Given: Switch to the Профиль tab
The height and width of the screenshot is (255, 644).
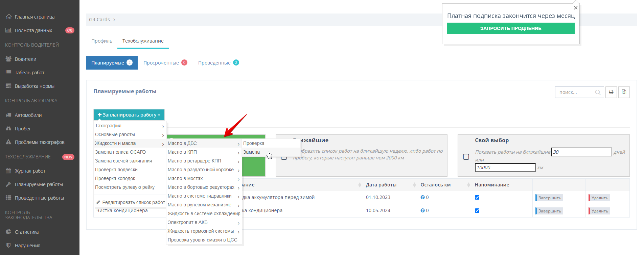Looking at the screenshot, I should [x=102, y=41].
